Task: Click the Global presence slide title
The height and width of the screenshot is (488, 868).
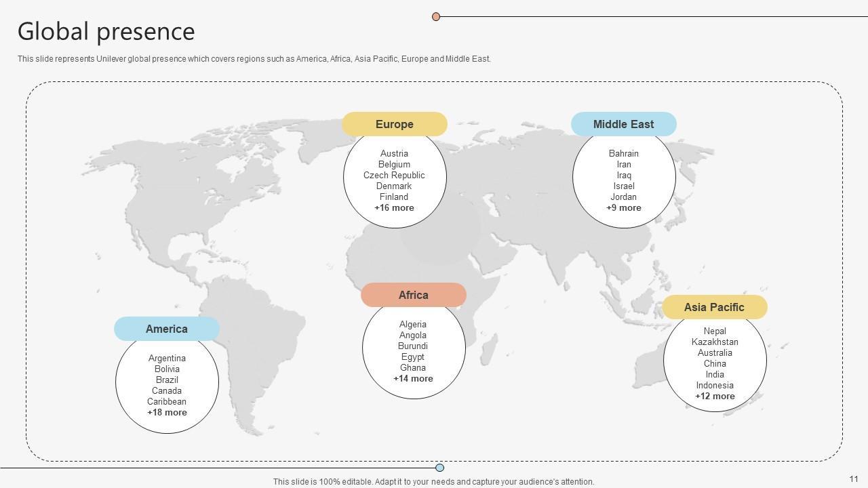Action: [106, 32]
